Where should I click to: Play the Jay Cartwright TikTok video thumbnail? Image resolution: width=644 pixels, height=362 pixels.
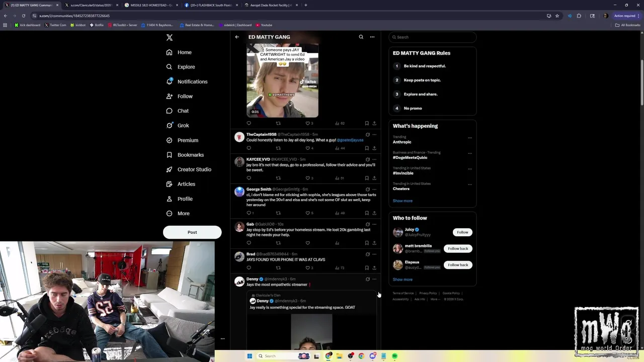pyautogui.click(x=282, y=80)
